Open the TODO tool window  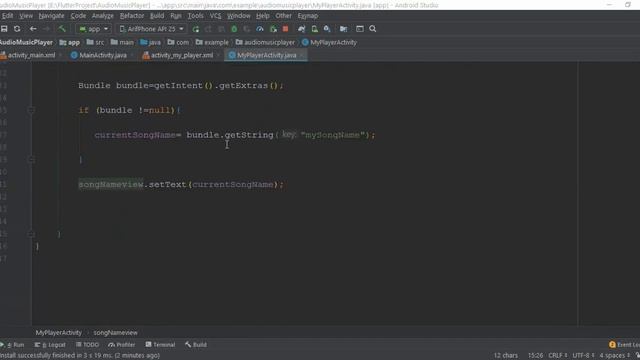click(87, 345)
